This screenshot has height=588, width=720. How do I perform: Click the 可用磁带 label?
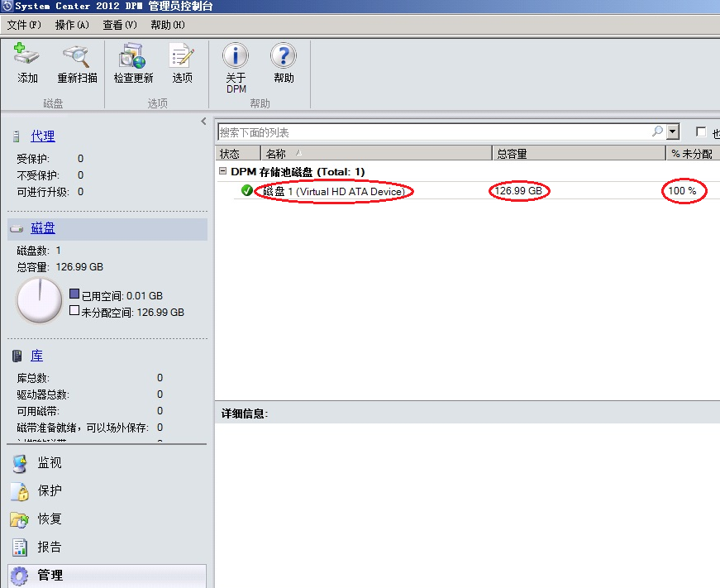(38, 411)
